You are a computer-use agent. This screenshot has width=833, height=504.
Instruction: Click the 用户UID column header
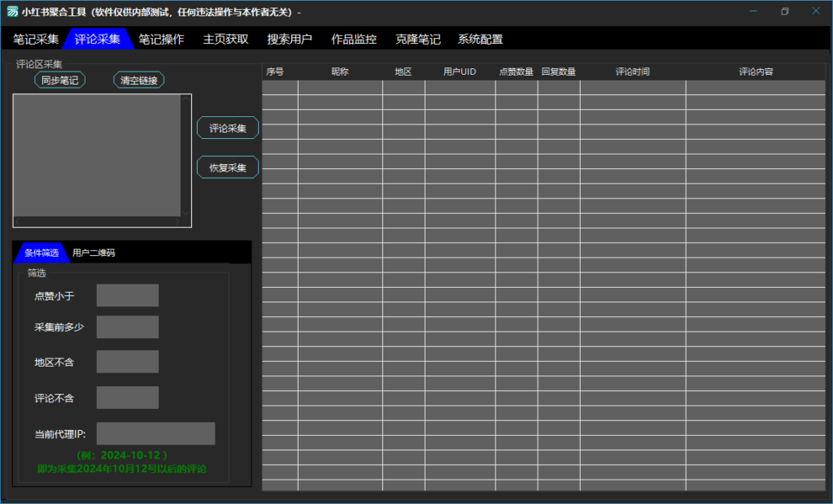(460, 72)
